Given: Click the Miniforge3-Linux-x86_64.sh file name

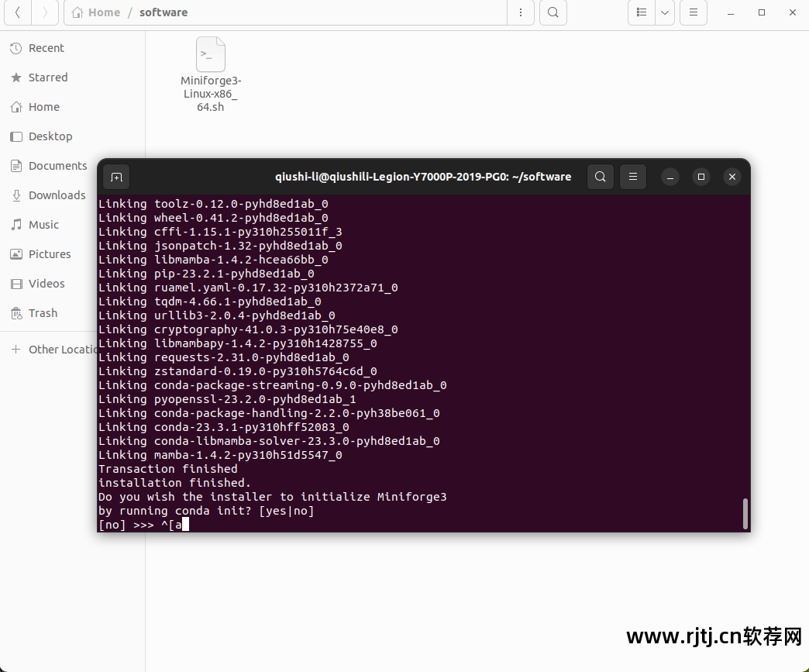Looking at the screenshot, I should tap(211, 94).
